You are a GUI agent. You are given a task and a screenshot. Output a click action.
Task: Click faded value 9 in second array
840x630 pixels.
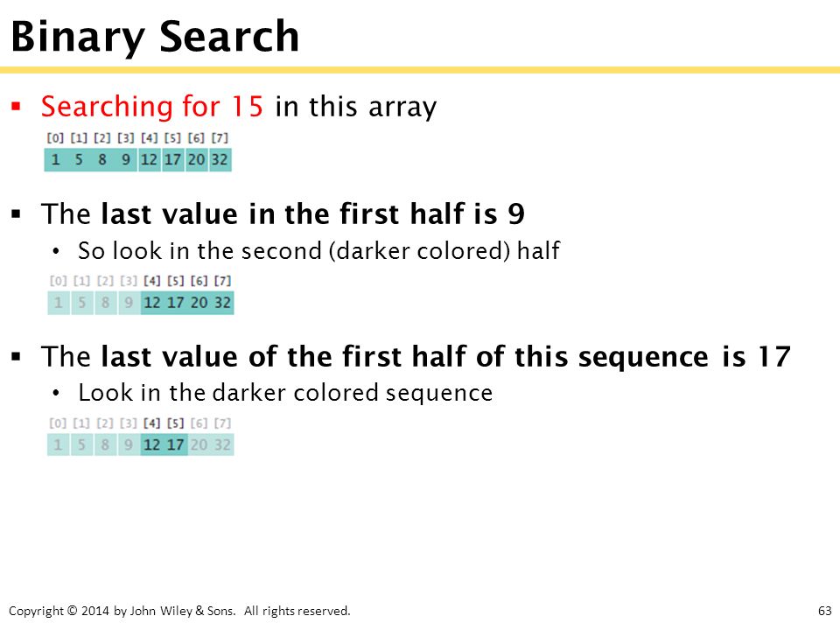[129, 303]
